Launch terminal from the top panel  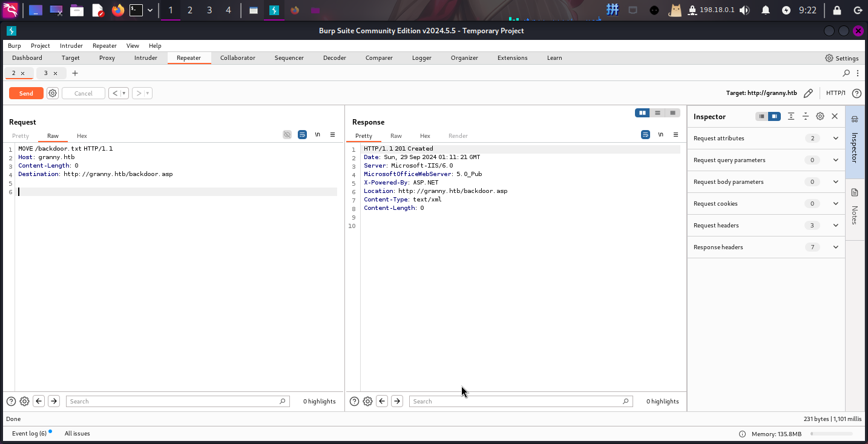click(136, 10)
